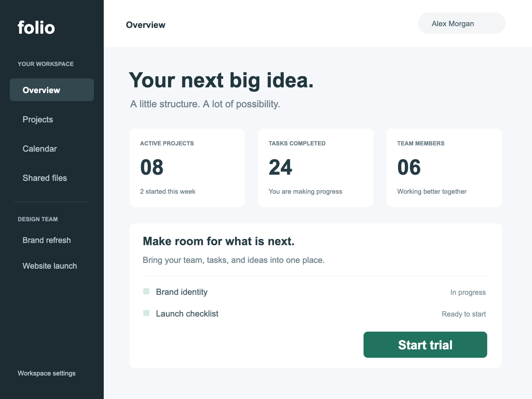Click the Ready to start status
Screen dimensions: 532x399
(x=464, y=314)
